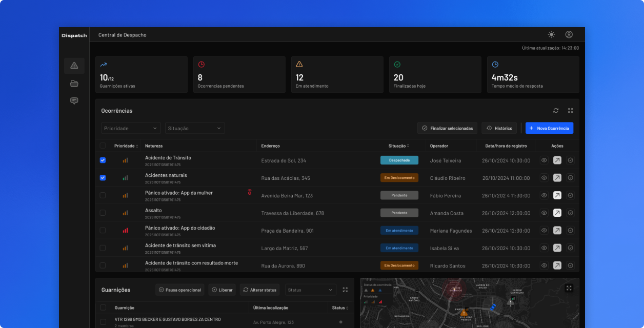View details of Acidente de Trânsito row
Viewport: 644px width, 328px height.
point(544,160)
